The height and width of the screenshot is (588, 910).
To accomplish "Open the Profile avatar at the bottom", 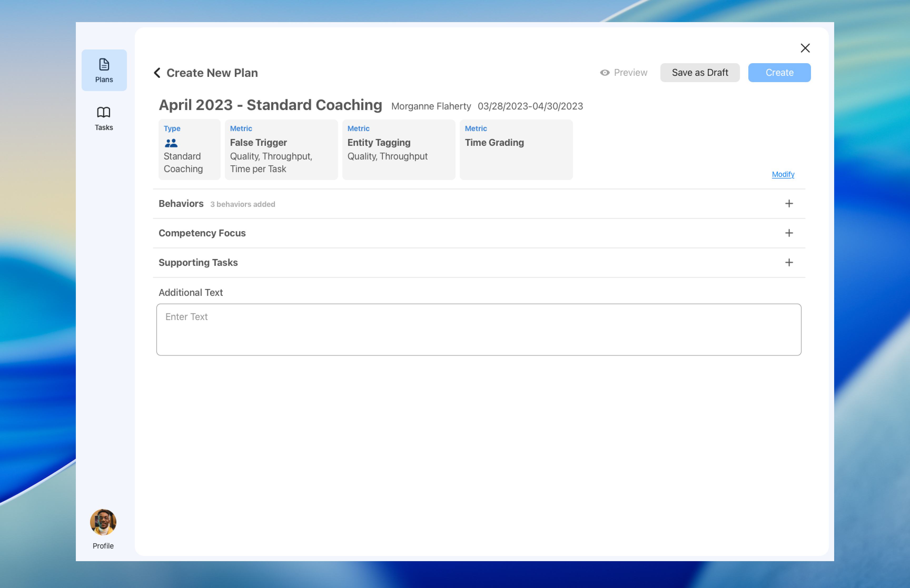I will coord(103,522).
